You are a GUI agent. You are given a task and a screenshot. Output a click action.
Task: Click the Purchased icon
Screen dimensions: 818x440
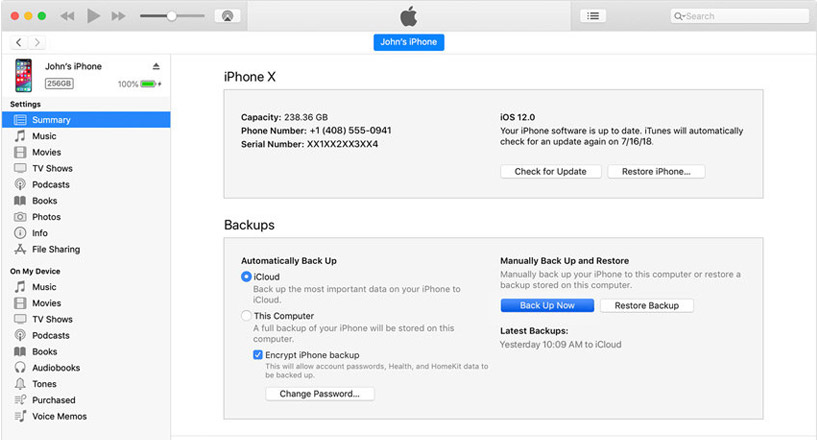[20, 400]
